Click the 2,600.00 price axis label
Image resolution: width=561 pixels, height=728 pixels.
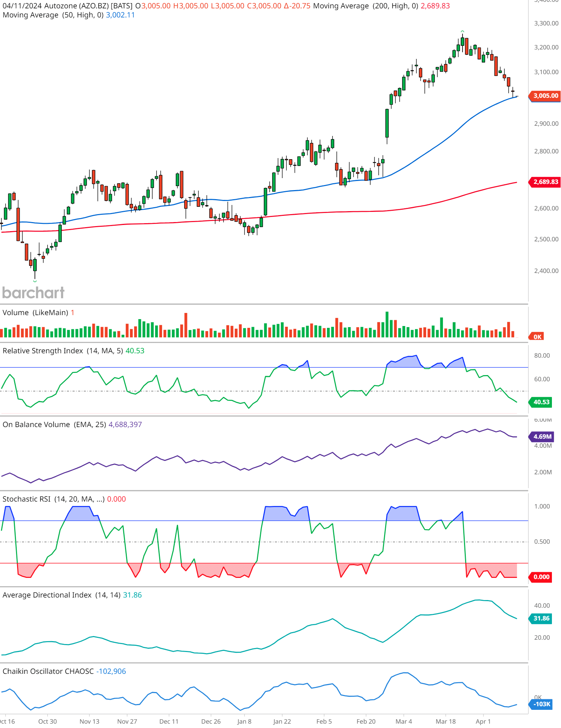[546, 208]
